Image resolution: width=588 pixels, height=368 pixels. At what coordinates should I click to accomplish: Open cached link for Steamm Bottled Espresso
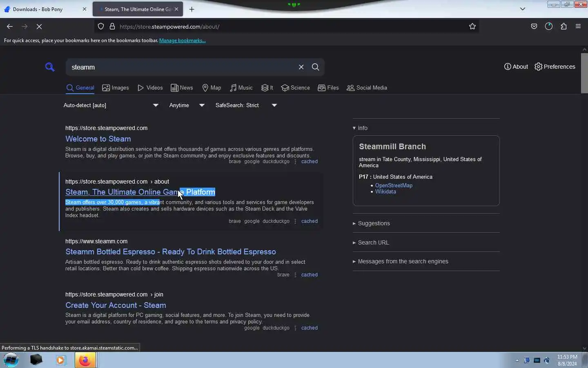coord(310,275)
